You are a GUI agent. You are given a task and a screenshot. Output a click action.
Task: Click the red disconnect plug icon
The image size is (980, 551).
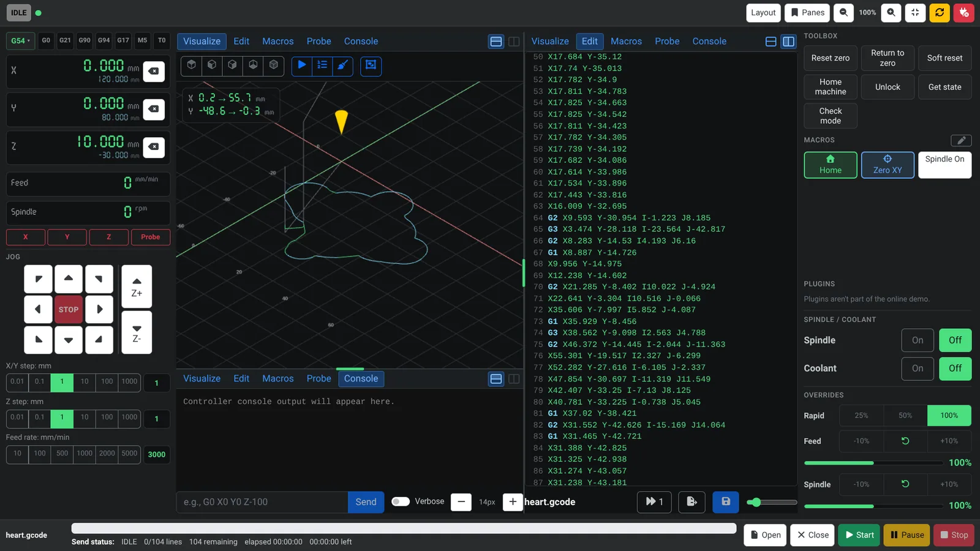point(963,13)
